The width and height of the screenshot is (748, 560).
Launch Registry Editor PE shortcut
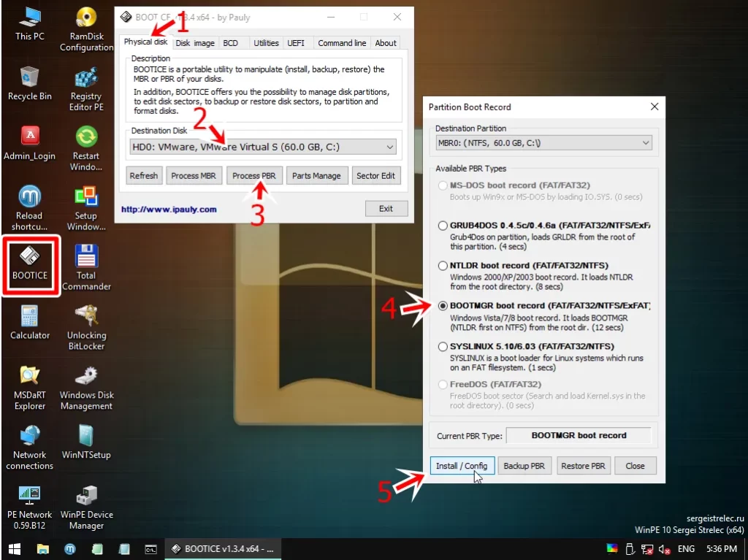click(86, 89)
